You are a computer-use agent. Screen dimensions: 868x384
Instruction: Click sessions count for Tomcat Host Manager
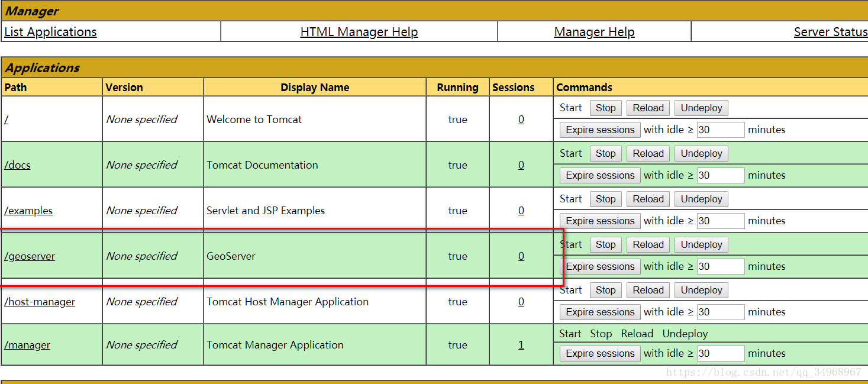521,302
